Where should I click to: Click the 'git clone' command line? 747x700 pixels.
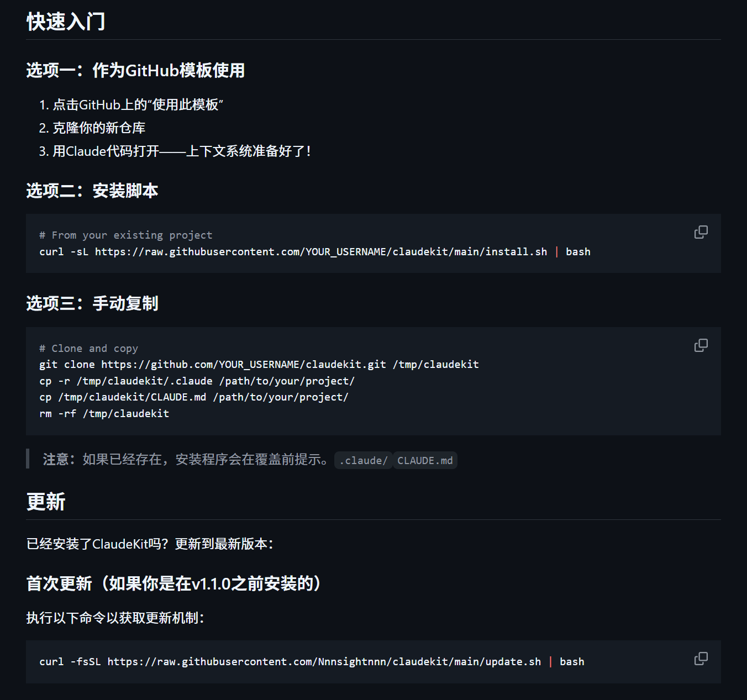tap(259, 365)
